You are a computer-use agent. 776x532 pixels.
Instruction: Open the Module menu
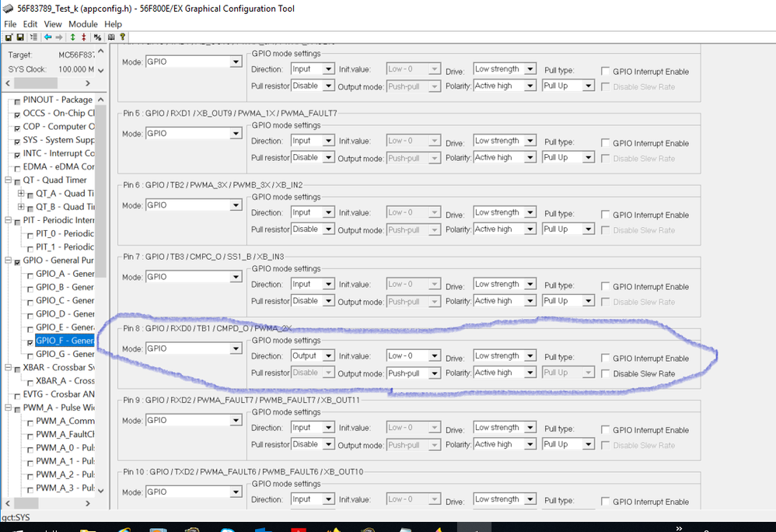tap(83, 24)
